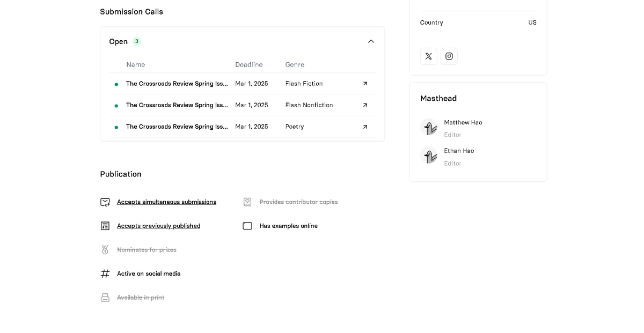Viewport: 644px width, 333px height.
Task: Open the Instagram social link
Action: click(449, 56)
